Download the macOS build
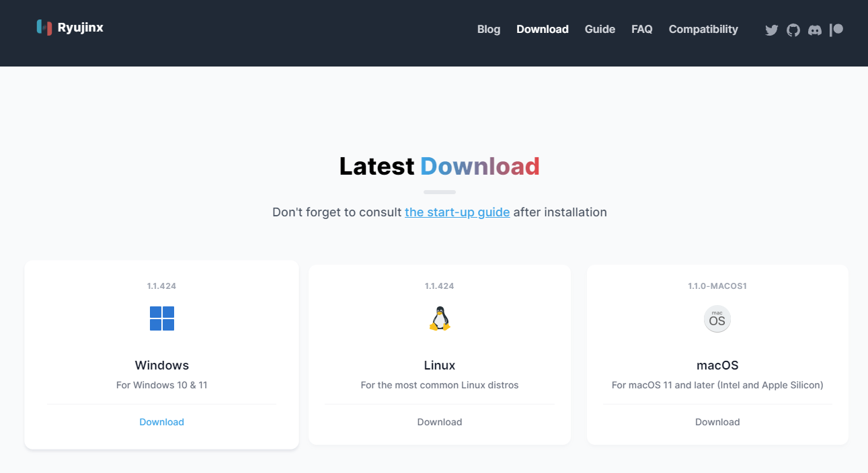The image size is (868, 473). [717, 422]
